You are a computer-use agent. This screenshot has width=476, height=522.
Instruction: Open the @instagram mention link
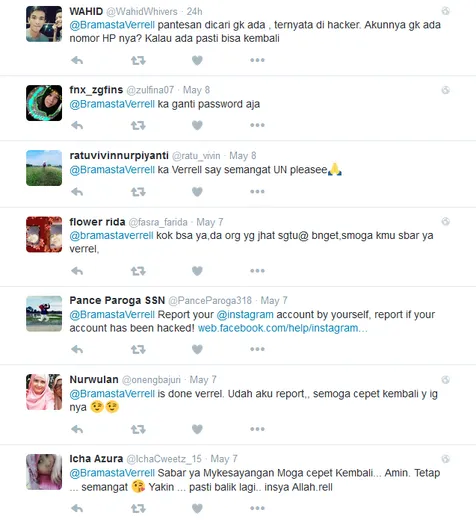coord(245,315)
